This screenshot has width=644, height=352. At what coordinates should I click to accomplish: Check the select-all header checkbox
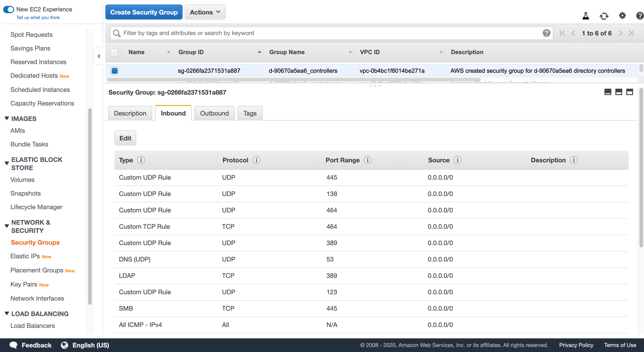[x=114, y=52]
